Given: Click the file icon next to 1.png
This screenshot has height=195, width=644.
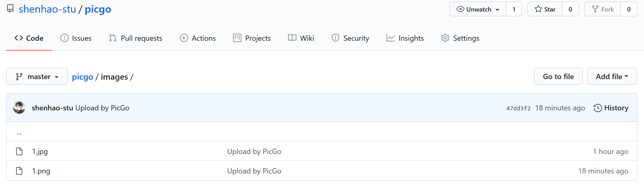Looking at the screenshot, I should click(x=19, y=171).
